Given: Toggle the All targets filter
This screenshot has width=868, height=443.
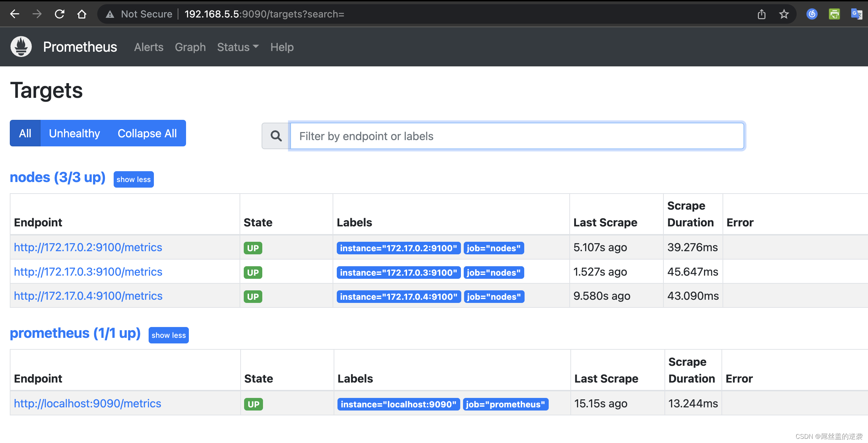Looking at the screenshot, I should pos(25,133).
